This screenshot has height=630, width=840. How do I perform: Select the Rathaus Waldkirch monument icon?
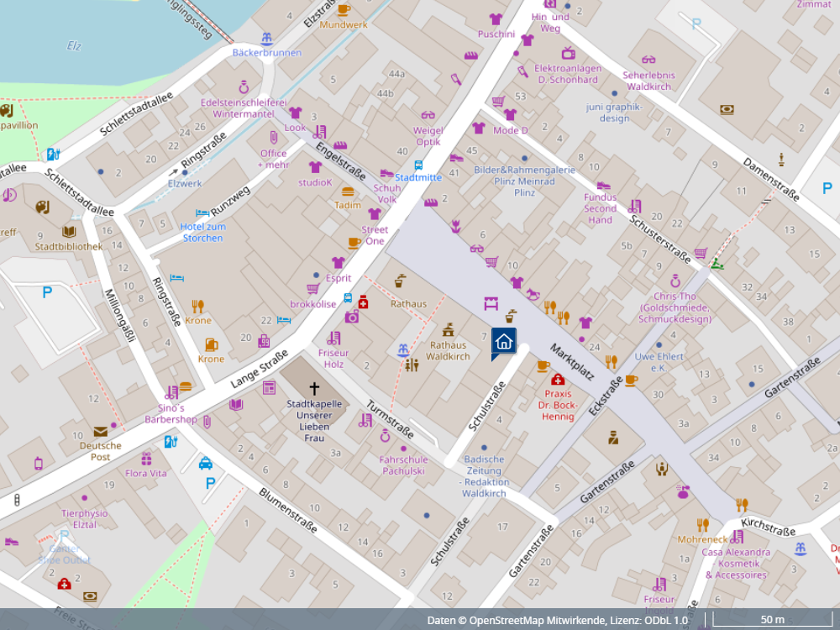click(449, 329)
